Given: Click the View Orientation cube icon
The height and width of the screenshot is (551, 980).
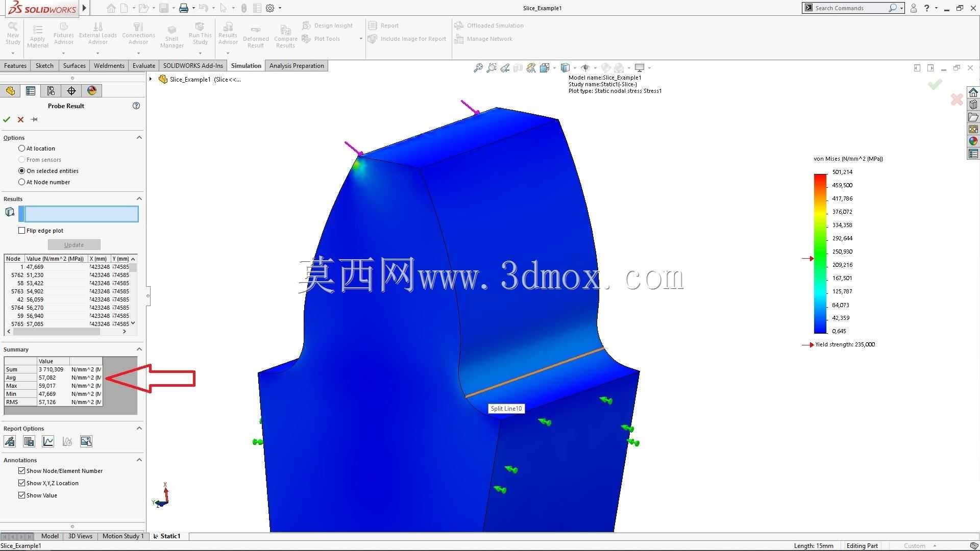Looking at the screenshot, I should [545, 68].
